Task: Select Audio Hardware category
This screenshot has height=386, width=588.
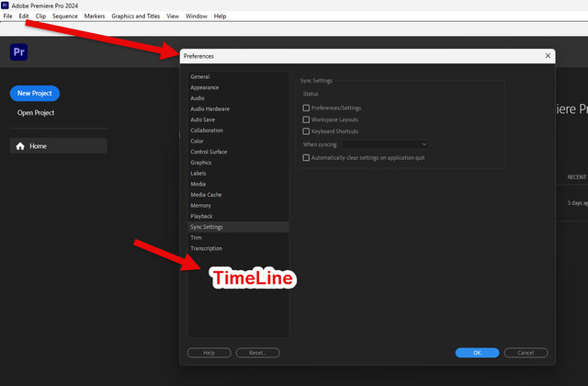Action: coord(238,108)
